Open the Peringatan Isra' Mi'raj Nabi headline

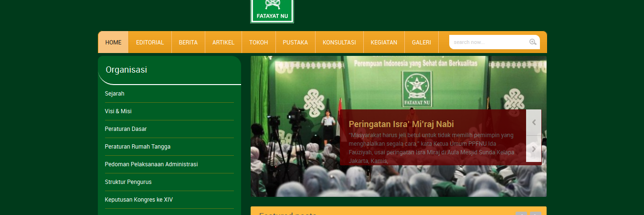tap(401, 124)
